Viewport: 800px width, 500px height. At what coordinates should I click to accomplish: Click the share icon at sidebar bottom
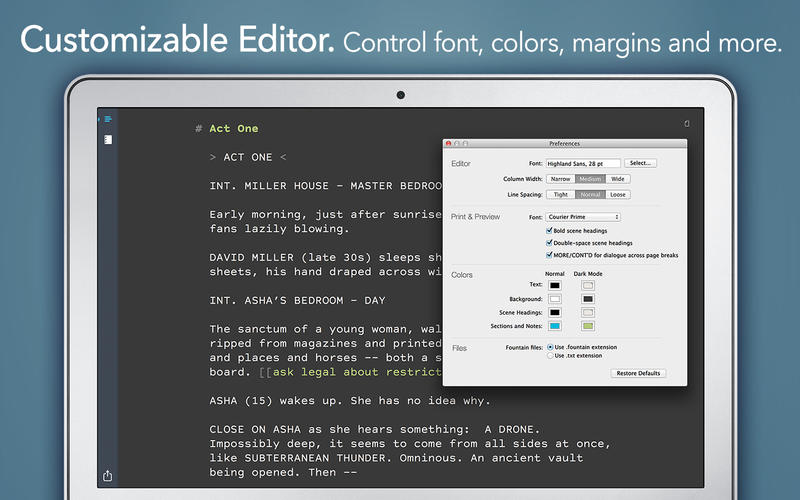[x=108, y=476]
